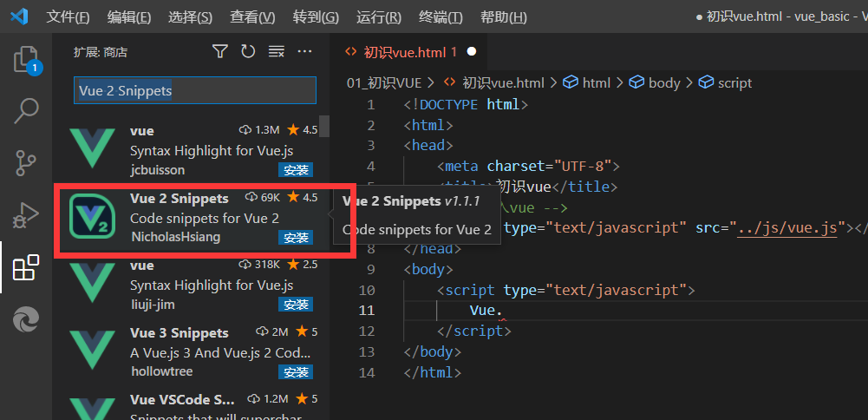
Task: Click the liuji-jim vue extension logo
Action: (x=92, y=283)
